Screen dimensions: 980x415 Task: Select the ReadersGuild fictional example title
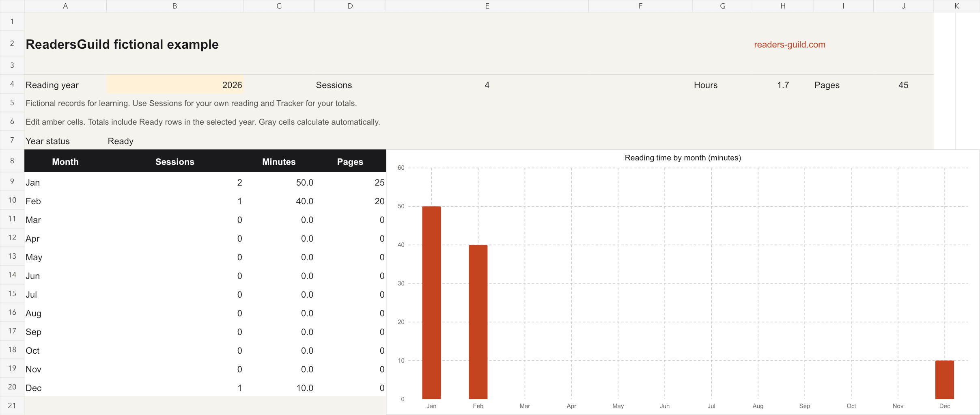pos(122,44)
